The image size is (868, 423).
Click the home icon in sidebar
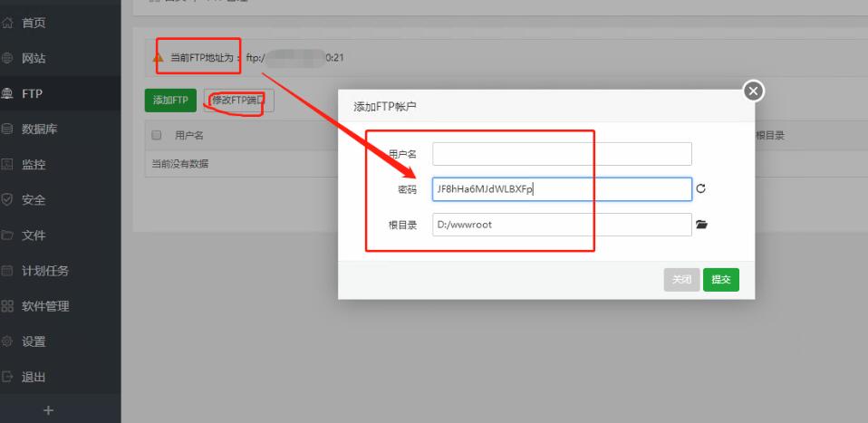(7, 24)
